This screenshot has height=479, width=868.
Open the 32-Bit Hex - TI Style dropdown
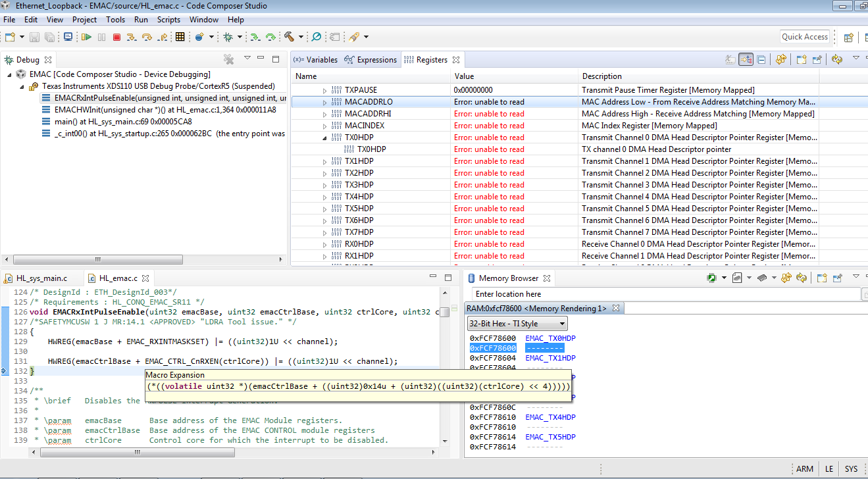517,324
